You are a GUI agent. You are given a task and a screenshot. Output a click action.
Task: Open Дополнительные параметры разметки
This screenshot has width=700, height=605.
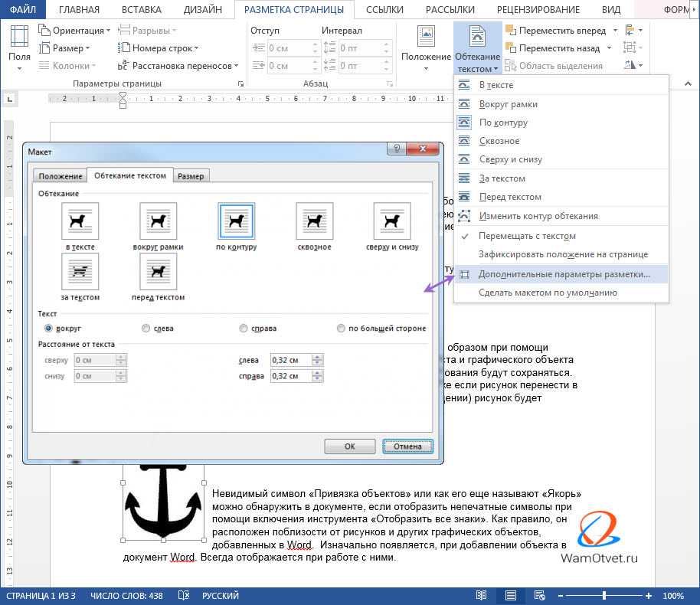pyautogui.click(x=561, y=274)
